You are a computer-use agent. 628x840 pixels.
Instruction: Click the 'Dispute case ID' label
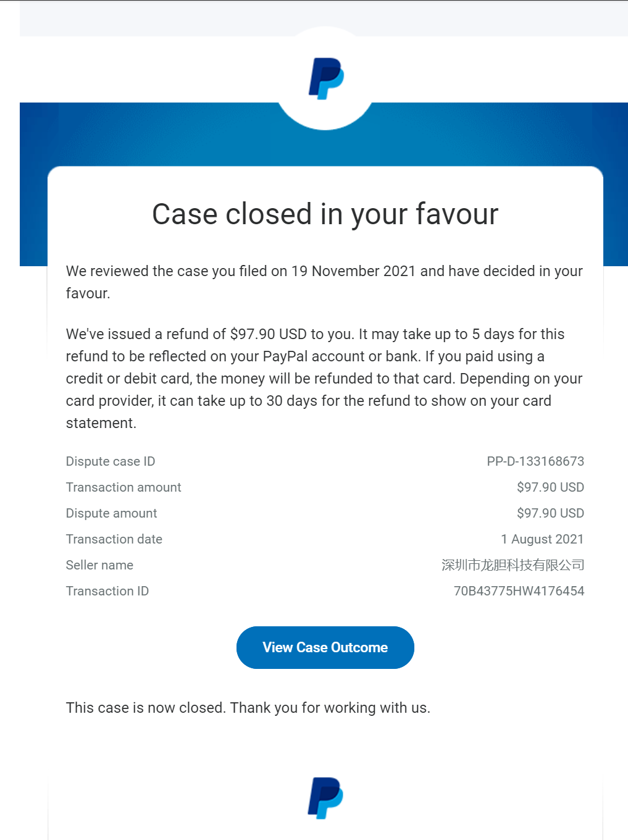(111, 461)
